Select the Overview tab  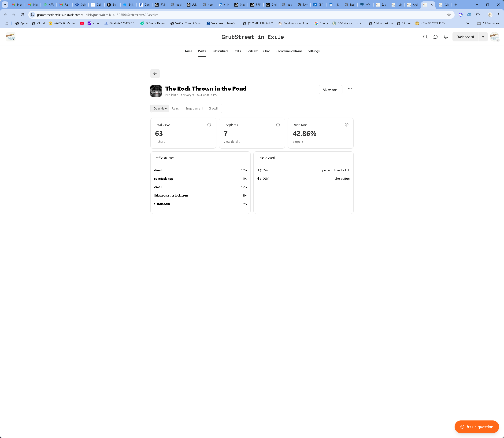click(x=160, y=108)
